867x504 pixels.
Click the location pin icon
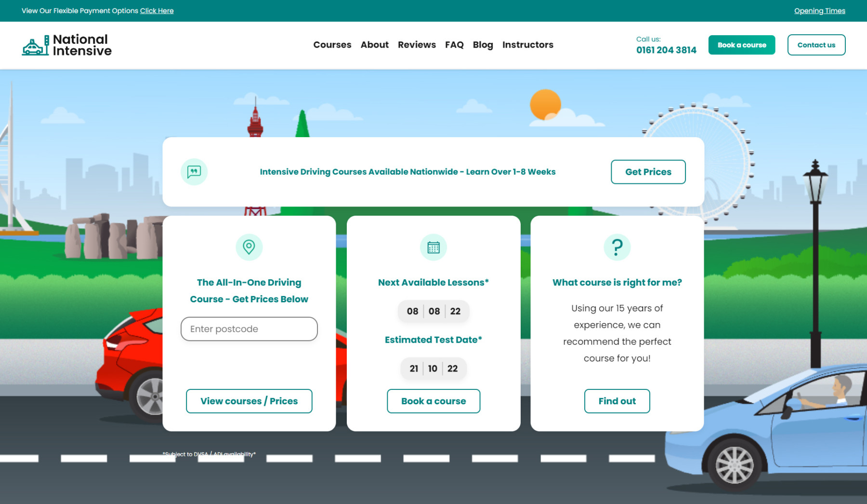point(249,247)
